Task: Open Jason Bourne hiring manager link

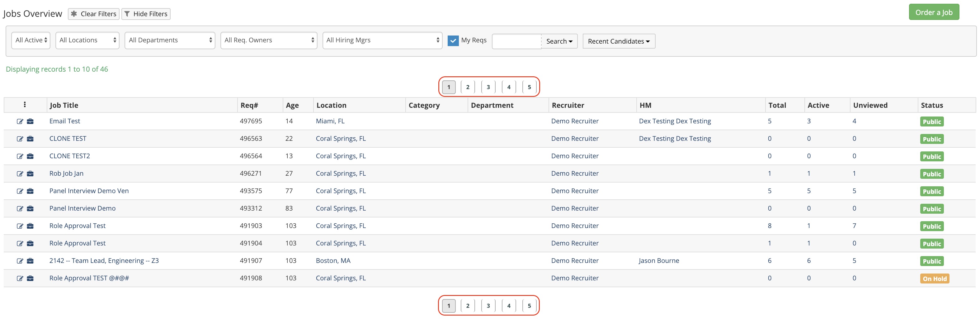Action: point(658,261)
